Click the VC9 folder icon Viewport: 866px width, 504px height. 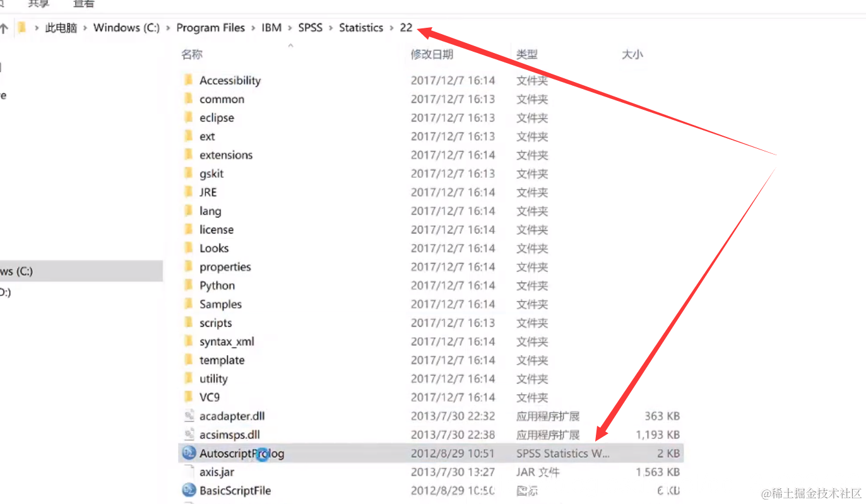(x=188, y=397)
